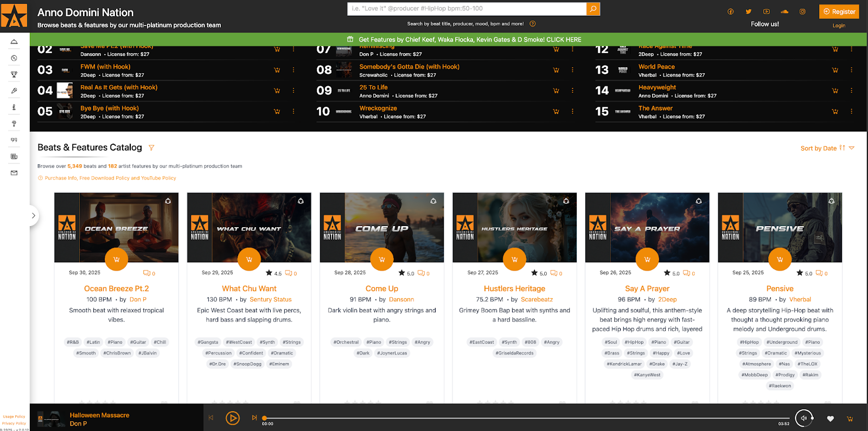Click the Register button

(x=839, y=11)
